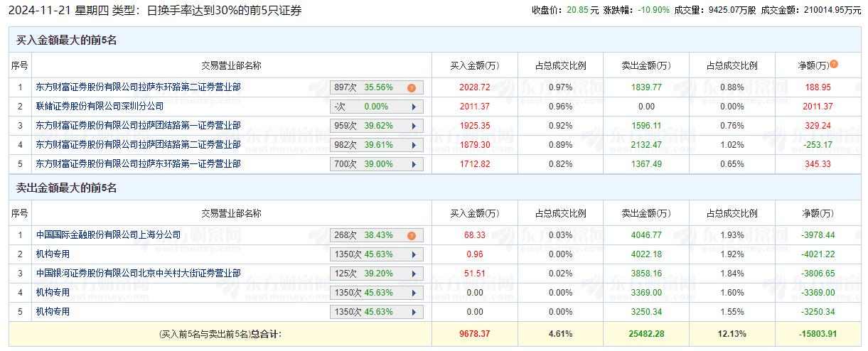
Task: Open 东方财富证券拉萨东环路第二证券营业部 link
Action: (x=138, y=87)
